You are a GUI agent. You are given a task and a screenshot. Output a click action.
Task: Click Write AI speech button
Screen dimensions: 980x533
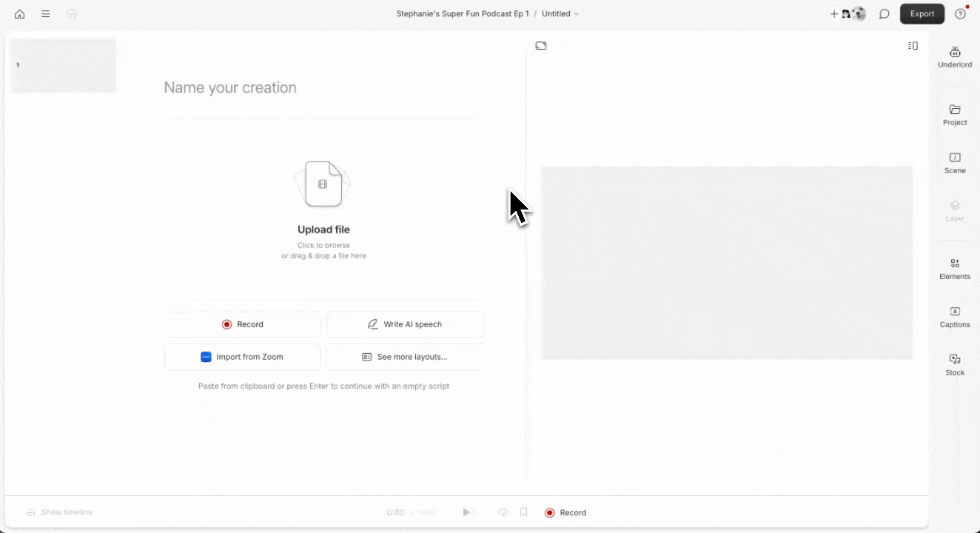click(x=405, y=324)
